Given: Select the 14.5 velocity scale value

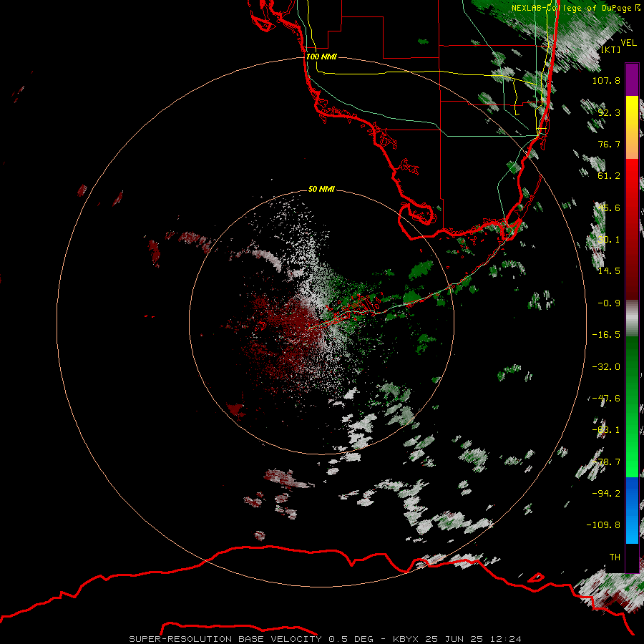Looking at the screenshot, I should [x=609, y=271].
